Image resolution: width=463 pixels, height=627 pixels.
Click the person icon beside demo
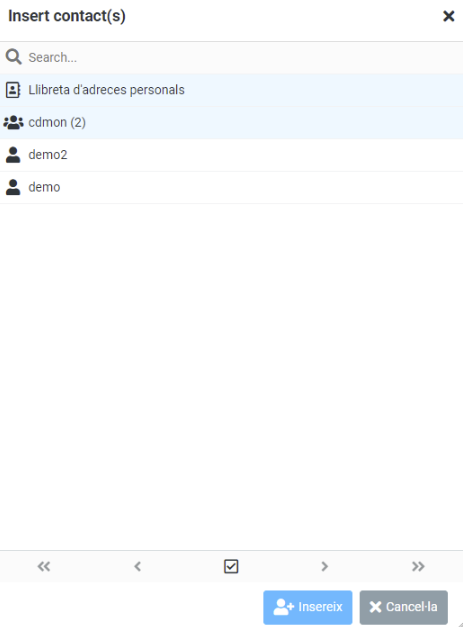[x=13, y=187]
